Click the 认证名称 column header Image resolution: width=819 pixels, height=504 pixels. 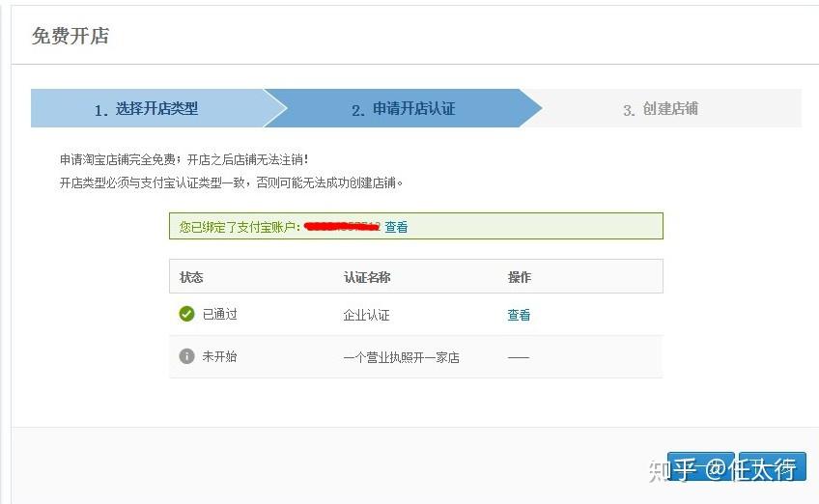pos(367,277)
